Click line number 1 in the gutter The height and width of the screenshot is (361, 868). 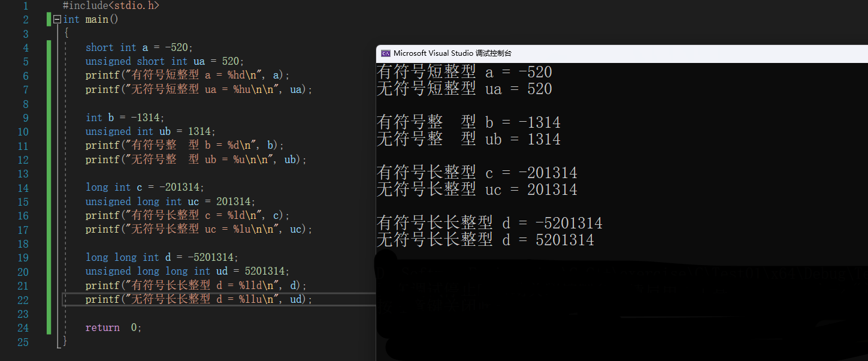click(25, 5)
